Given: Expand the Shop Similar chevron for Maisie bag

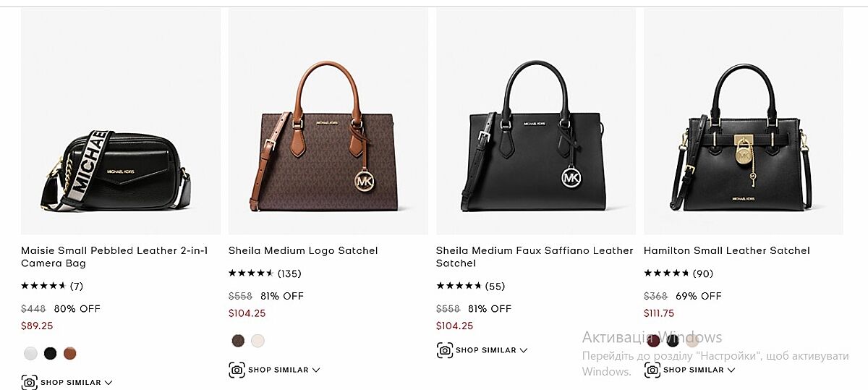Looking at the screenshot, I should (x=109, y=382).
